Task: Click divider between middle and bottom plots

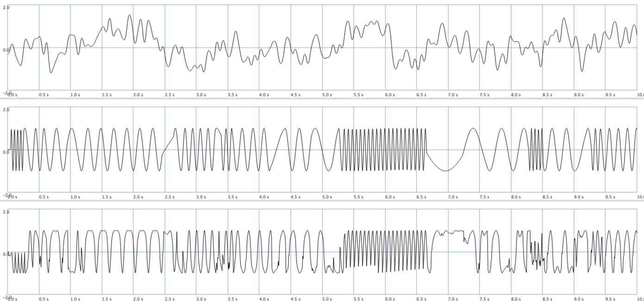Action: 322,201
